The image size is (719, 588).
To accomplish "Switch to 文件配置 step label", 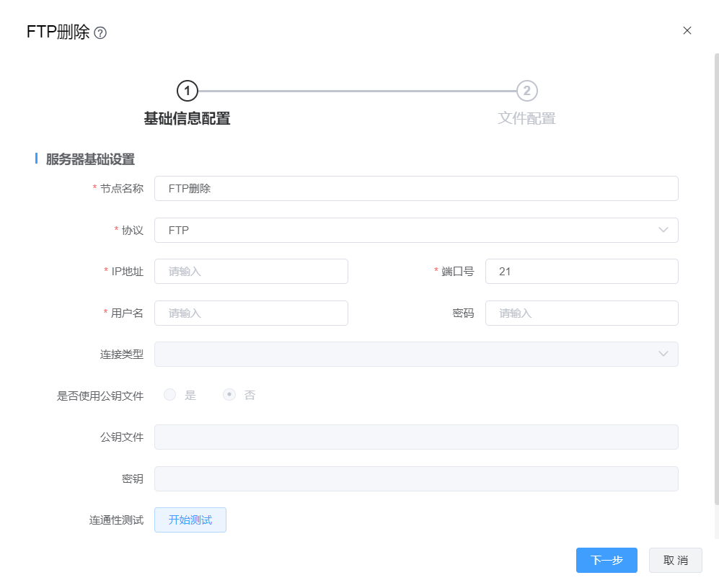I will click(x=526, y=119).
